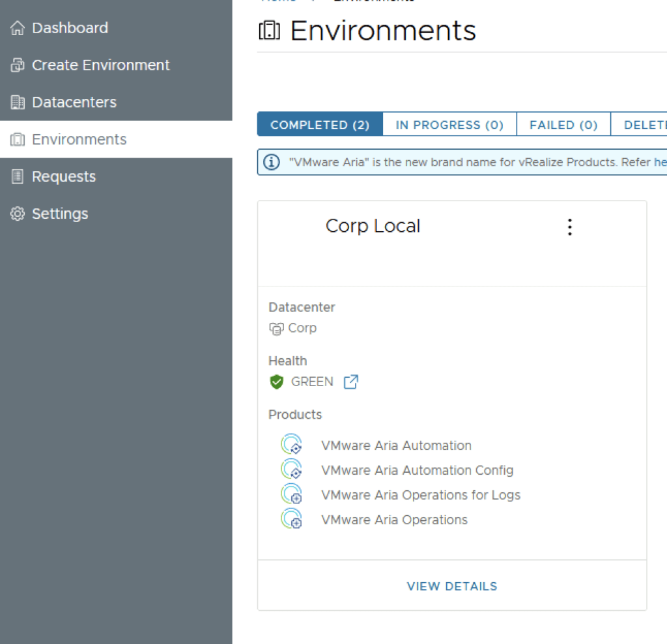The image size is (667, 644).
Task: Click the Dashboard home icon
Action: [x=18, y=28]
